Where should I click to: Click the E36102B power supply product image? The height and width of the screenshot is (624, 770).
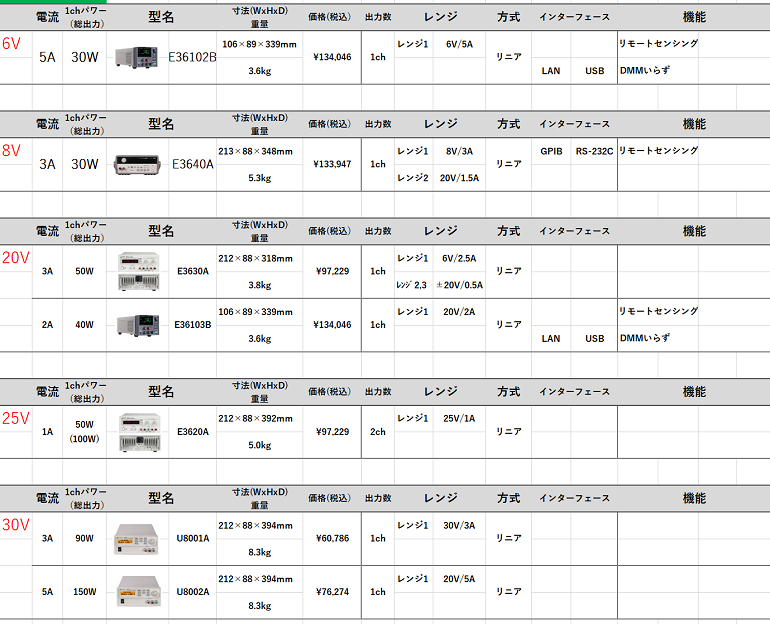pos(133,57)
